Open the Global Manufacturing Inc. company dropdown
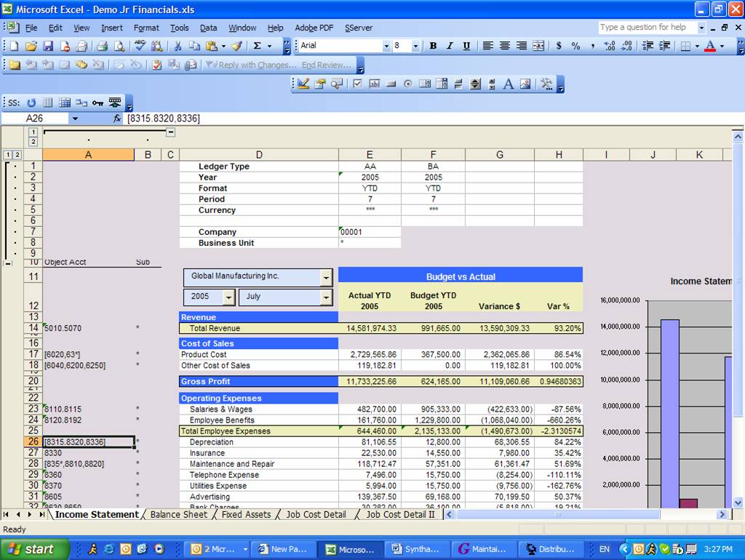 pos(326,277)
